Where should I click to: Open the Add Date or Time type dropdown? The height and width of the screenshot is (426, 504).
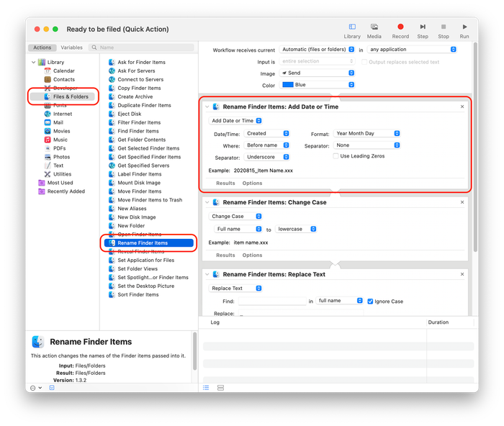[235, 121]
